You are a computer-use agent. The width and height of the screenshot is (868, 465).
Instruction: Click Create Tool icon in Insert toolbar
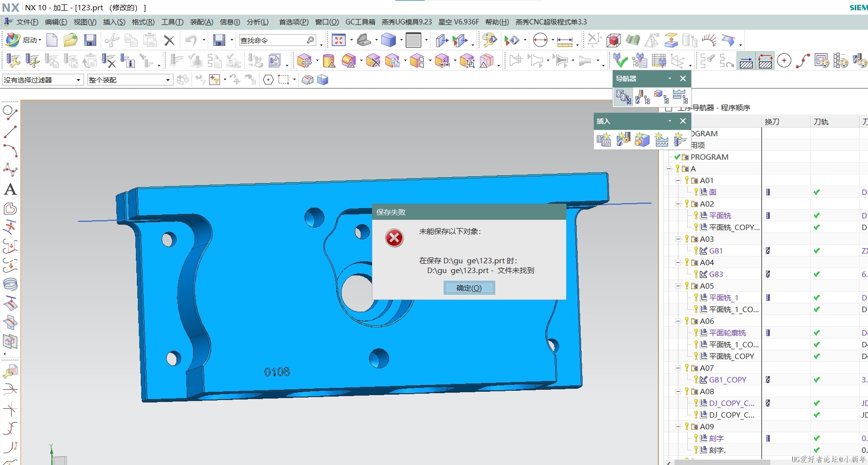tap(623, 140)
